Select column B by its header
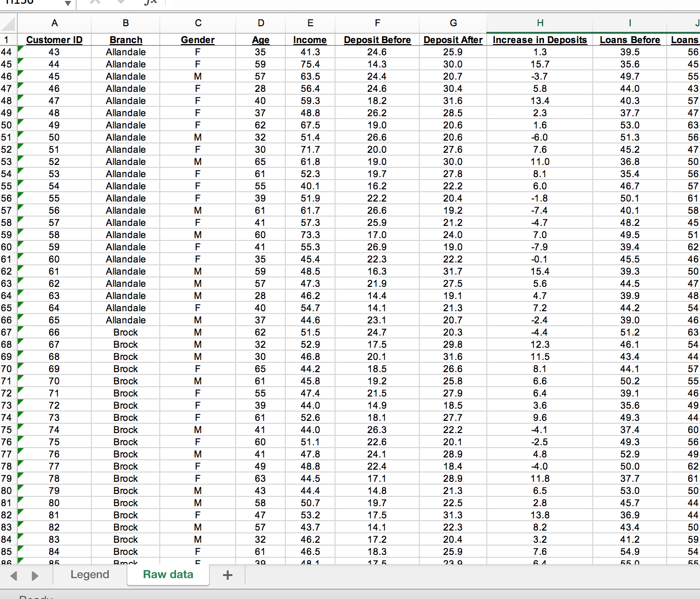Viewport: 700px width, 599px height. click(x=126, y=23)
